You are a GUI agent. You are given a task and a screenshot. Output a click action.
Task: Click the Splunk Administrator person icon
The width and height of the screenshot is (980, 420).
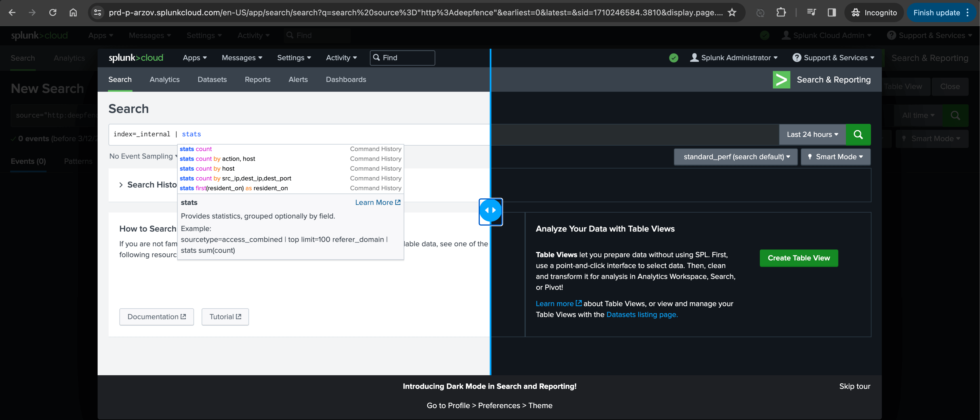point(694,58)
